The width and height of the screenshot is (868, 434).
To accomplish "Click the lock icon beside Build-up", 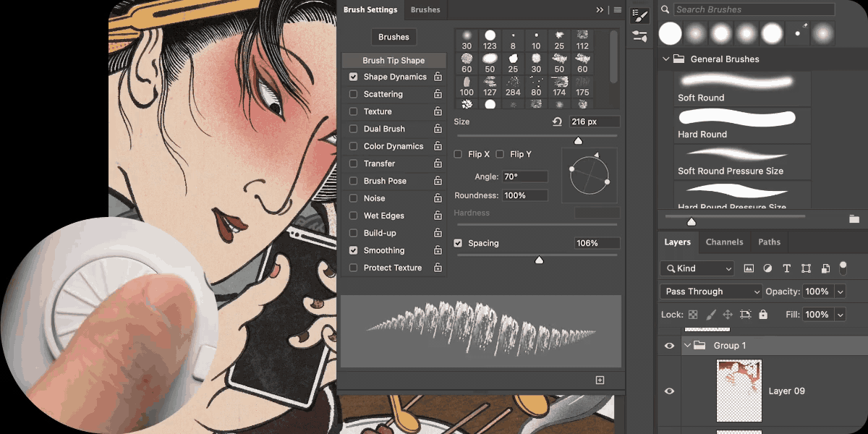I will [x=438, y=233].
